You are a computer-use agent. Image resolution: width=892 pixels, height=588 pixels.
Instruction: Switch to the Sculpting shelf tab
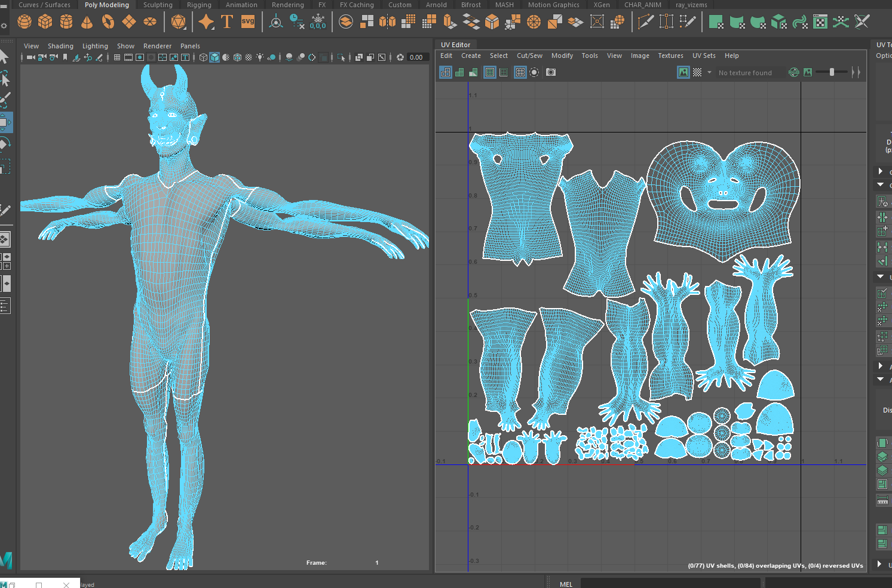157,5
